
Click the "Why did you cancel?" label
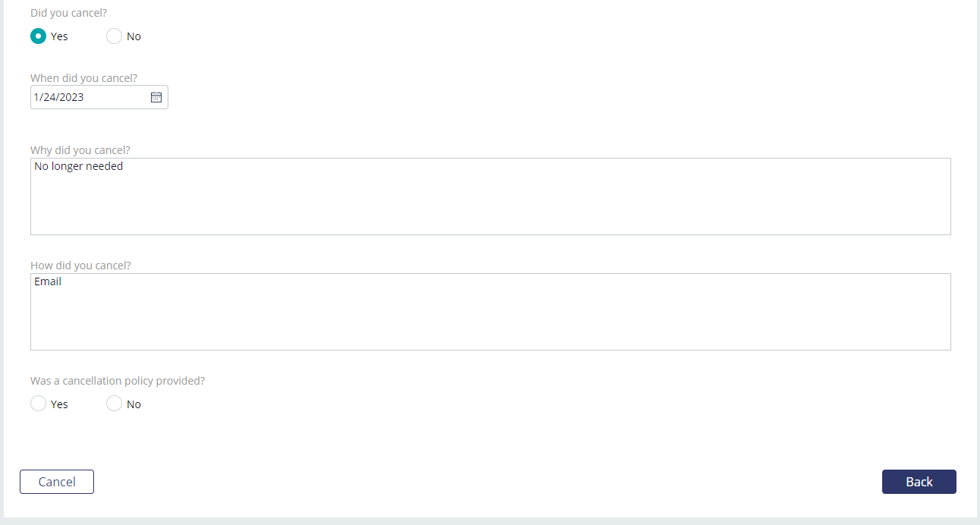[x=80, y=150]
